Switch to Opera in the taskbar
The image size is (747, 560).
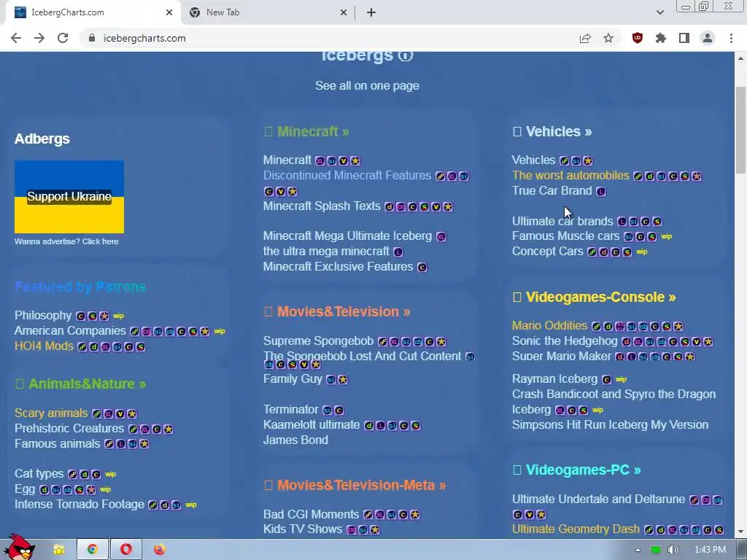pos(126,550)
